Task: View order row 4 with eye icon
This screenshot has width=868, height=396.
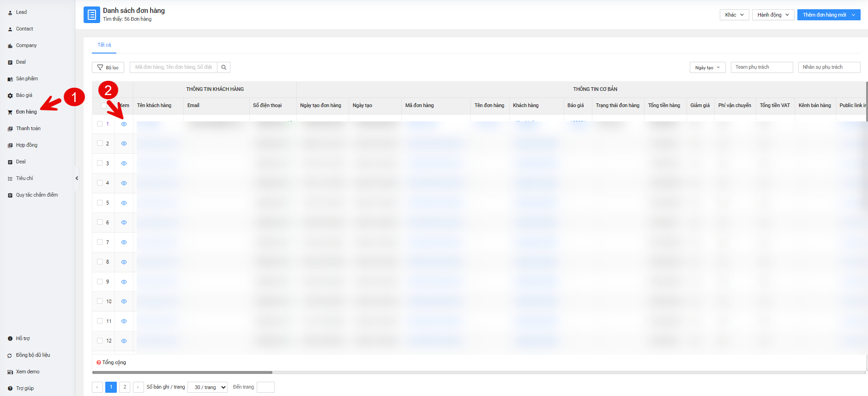Action: [124, 183]
